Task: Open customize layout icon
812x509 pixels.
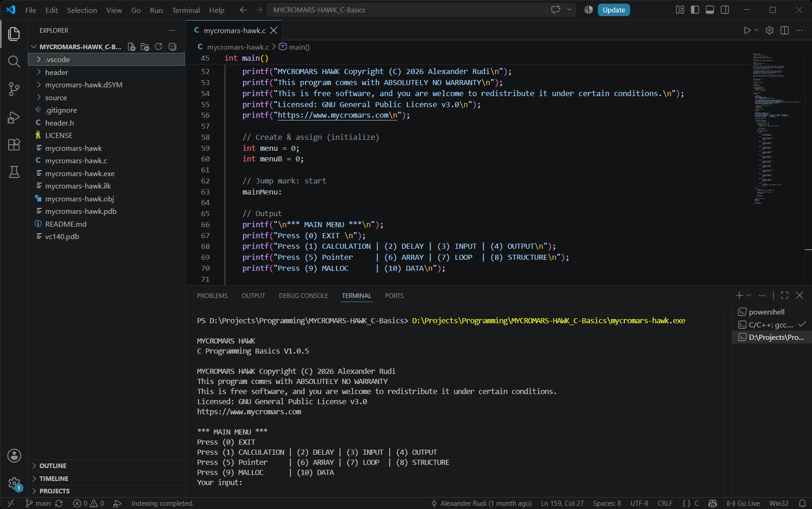Action: (680, 10)
